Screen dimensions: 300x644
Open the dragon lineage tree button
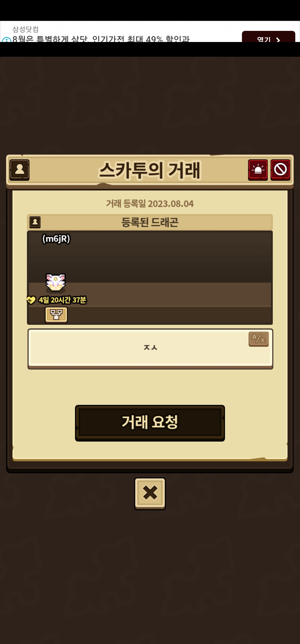click(56, 315)
